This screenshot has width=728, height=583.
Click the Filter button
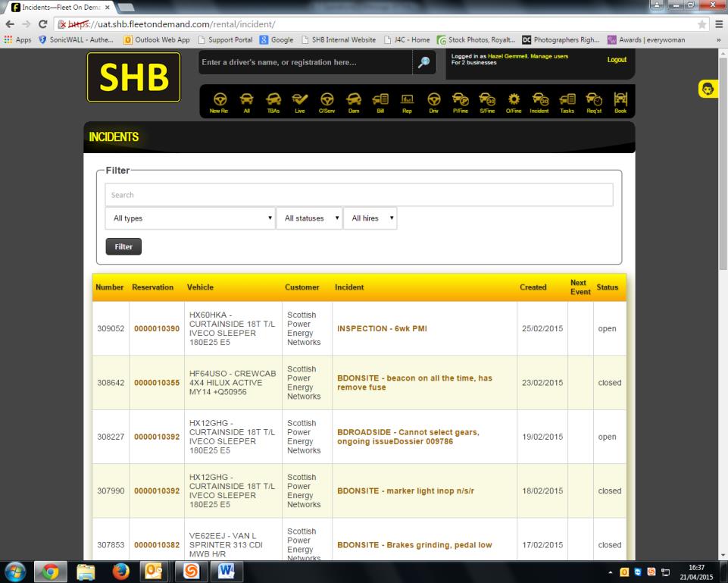pos(123,246)
